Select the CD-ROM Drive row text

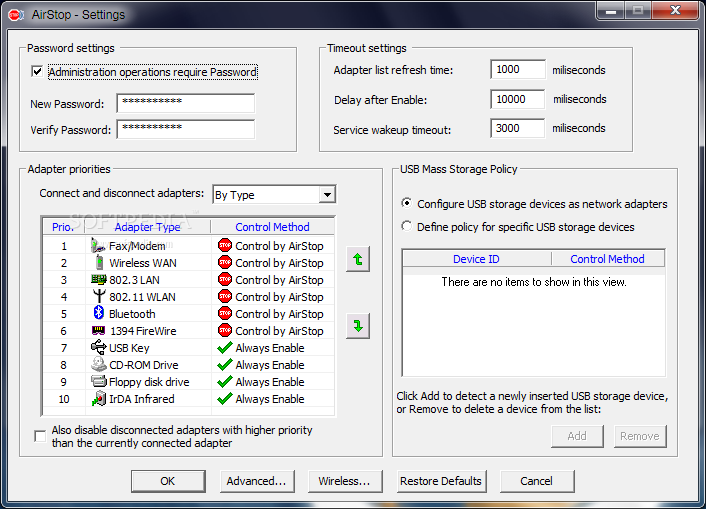(x=144, y=365)
